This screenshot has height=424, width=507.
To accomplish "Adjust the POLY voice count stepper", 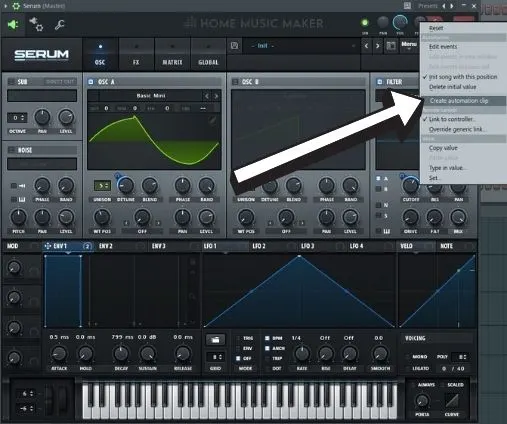I will pyautogui.click(x=460, y=357).
